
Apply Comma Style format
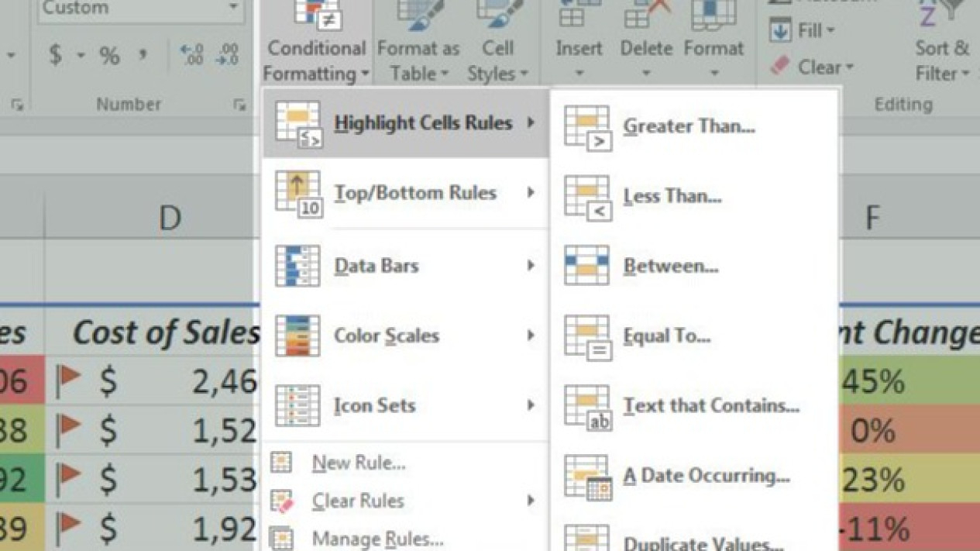[x=143, y=56]
